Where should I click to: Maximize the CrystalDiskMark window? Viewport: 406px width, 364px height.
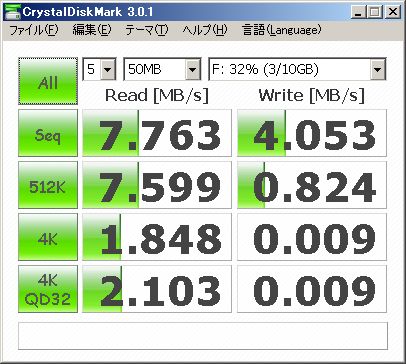pos(375,12)
